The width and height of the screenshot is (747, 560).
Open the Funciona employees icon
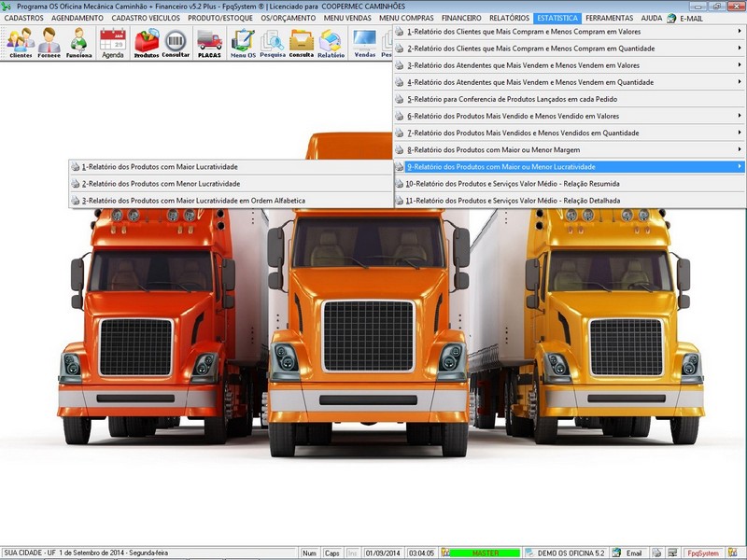point(78,42)
